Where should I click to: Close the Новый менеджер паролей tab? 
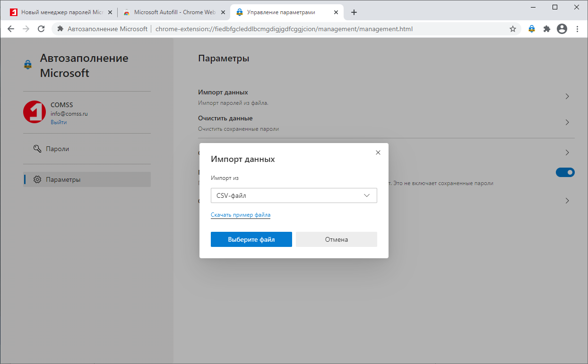(x=110, y=12)
